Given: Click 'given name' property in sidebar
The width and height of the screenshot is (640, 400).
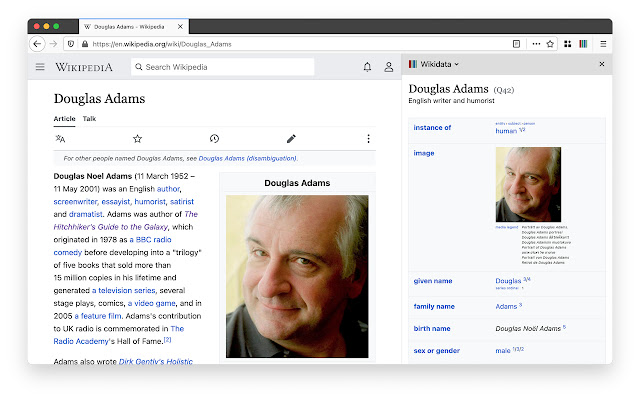Looking at the screenshot, I should click(433, 281).
